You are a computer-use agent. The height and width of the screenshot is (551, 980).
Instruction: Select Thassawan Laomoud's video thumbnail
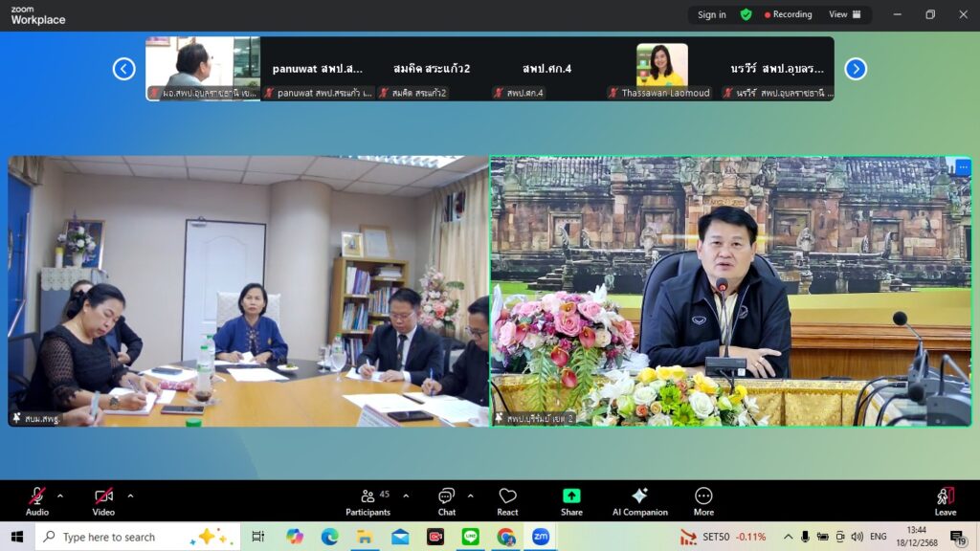[x=661, y=69]
